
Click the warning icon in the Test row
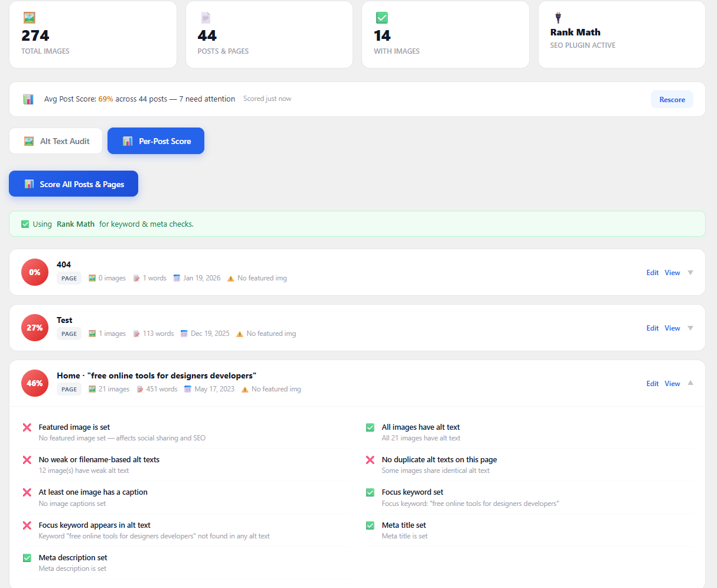pos(240,334)
